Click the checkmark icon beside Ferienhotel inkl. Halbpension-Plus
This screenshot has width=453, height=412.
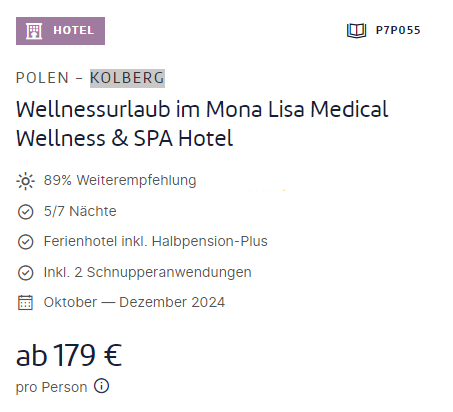[25, 242]
